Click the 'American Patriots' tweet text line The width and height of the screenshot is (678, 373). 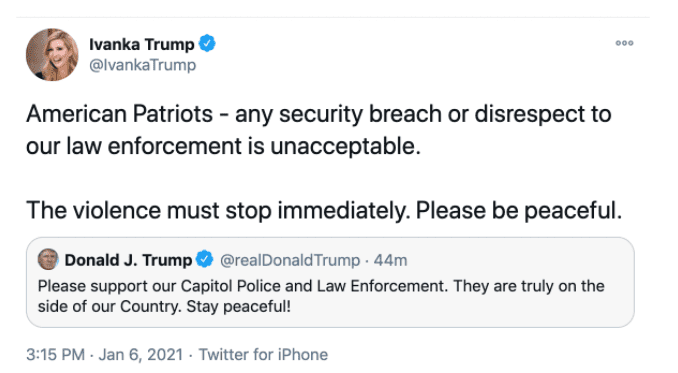[319, 115]
